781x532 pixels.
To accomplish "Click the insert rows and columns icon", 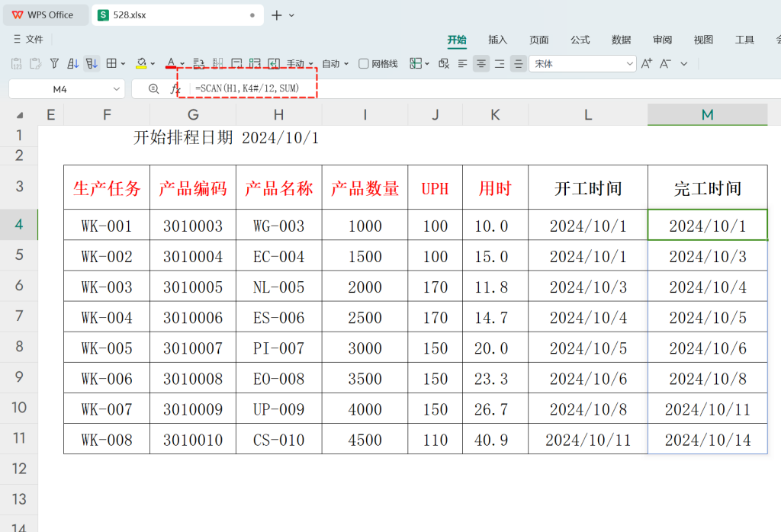I will click(255, 64).
